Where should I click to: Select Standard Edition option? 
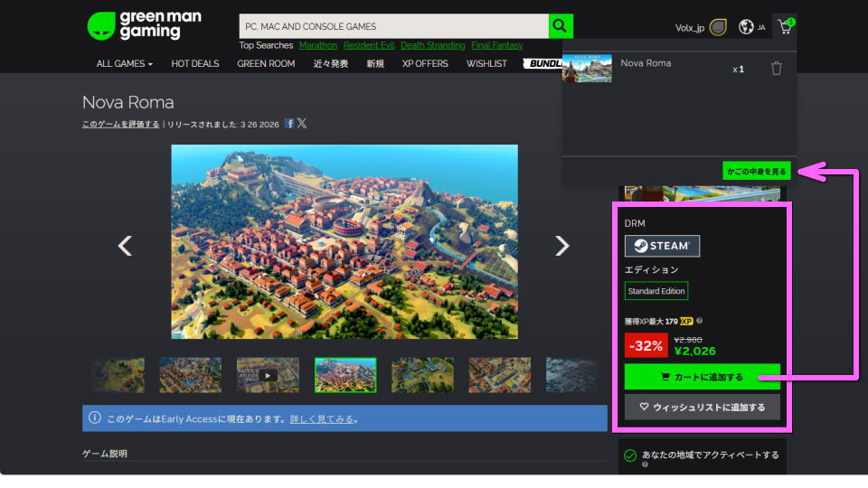click(x=656, y=291)
